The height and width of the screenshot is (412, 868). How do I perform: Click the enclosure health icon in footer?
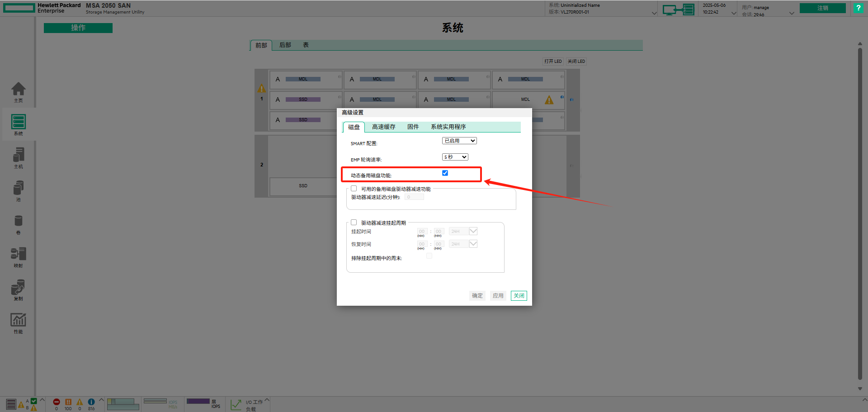(x=11, y=404)
